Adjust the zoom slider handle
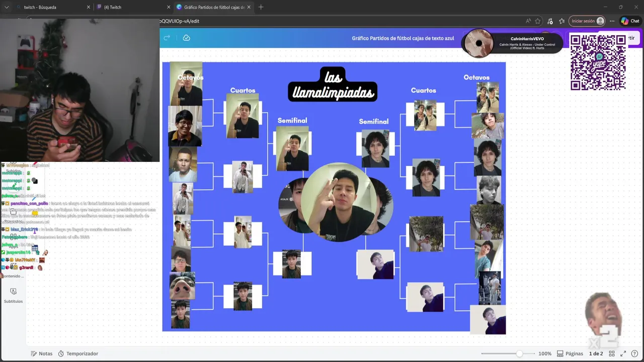644x362 pixels. (519, 353)
